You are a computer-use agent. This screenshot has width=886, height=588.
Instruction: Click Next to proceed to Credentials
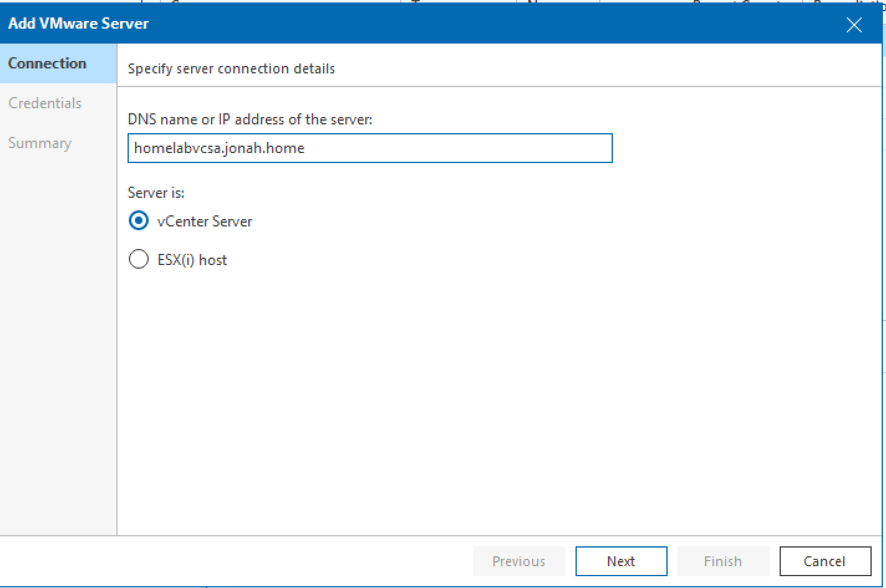(620, 561)
